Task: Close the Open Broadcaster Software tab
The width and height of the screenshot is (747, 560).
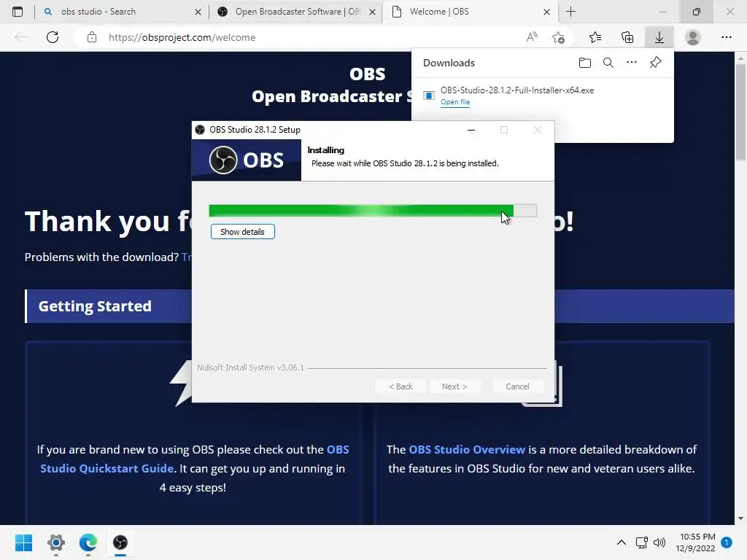Action: [x=373, y=12]
